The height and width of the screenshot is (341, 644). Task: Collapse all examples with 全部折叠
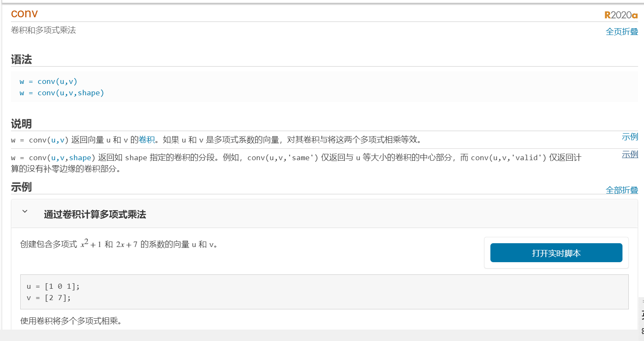[x=622, y=190]
